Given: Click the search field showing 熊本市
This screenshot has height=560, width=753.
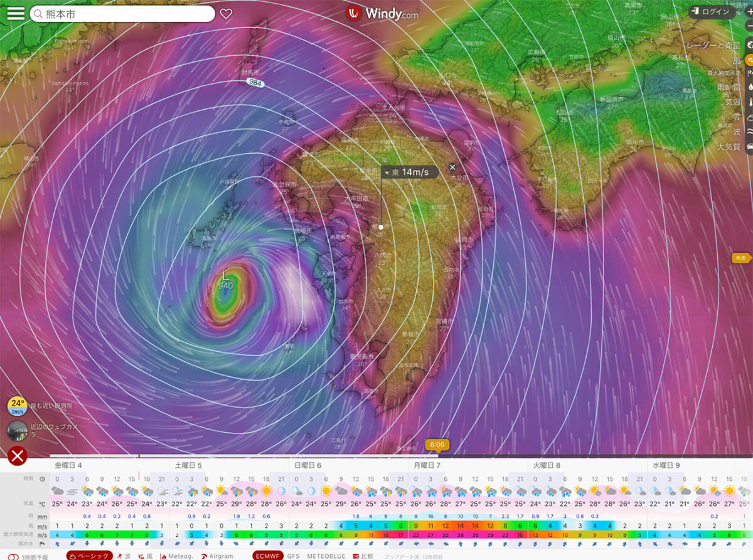Looking at the screenshot, I should point(122,14).
